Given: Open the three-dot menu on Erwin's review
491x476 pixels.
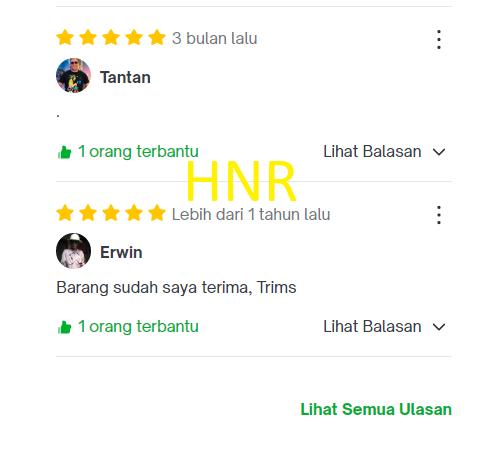Looking at the screenshot, I should (x=439, y=215).
